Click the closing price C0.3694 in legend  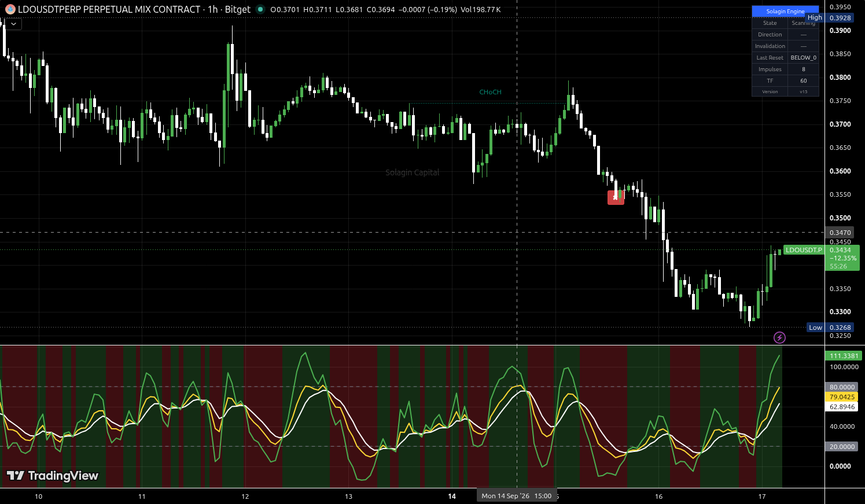tap(381, 9)
